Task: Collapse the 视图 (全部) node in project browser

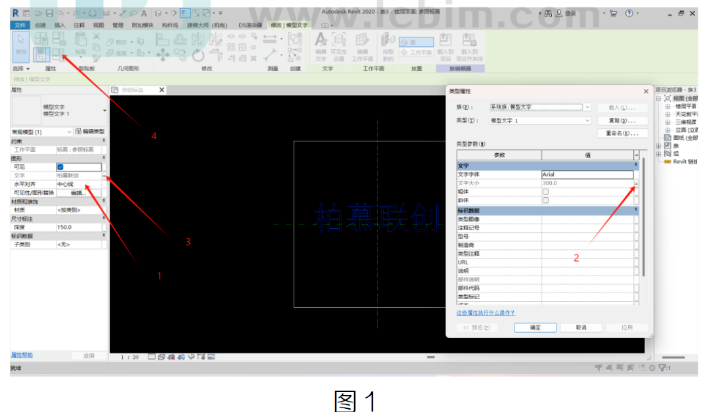Action: [x=658, y=99]
